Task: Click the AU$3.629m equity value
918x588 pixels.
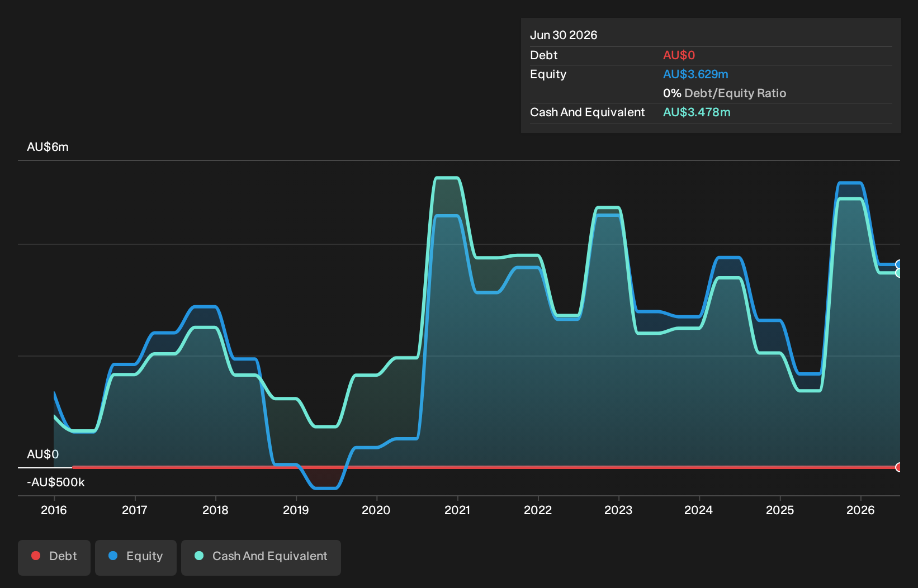Action: tap(695, 74)
